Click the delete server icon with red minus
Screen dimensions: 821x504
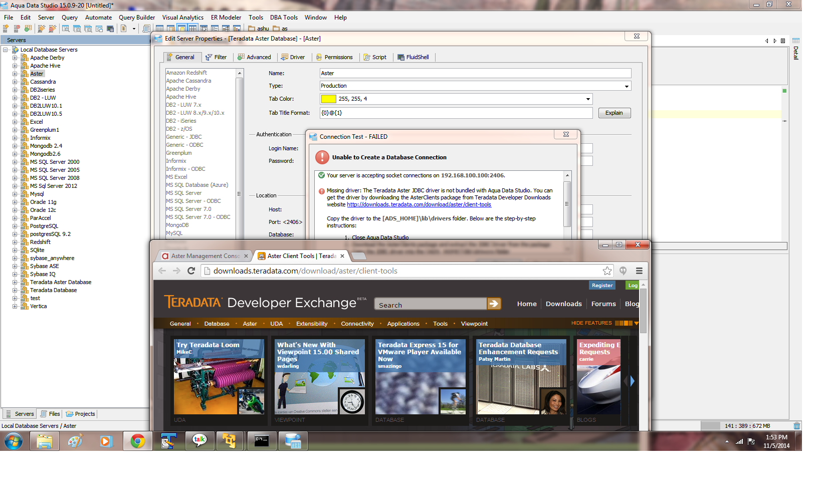point(17,29)
